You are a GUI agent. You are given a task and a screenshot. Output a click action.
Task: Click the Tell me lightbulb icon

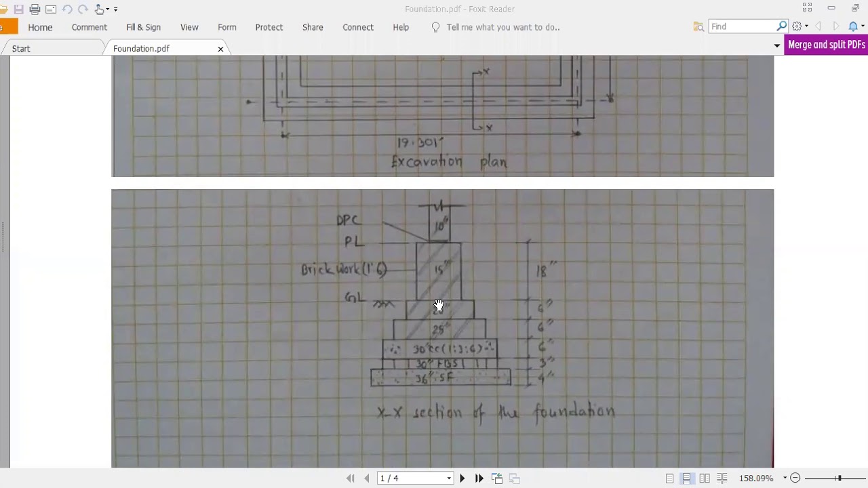[x=435, y=27]
